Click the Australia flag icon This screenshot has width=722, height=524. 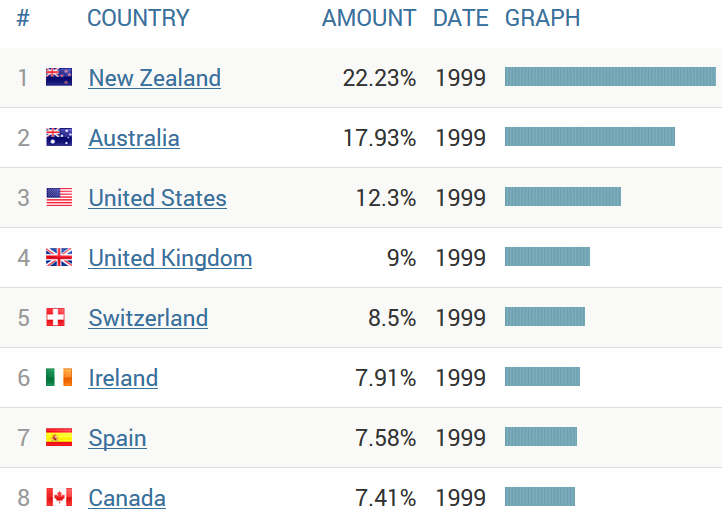click(59, 137)
